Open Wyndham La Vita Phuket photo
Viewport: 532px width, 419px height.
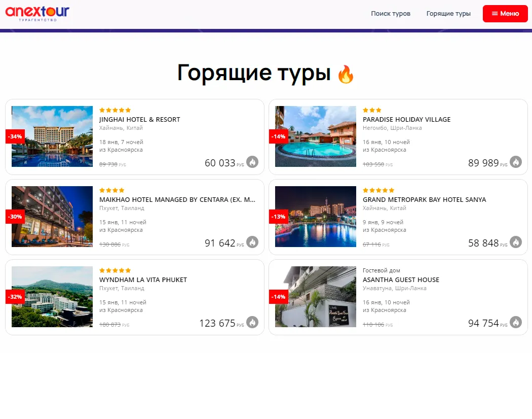pos(52,297)
